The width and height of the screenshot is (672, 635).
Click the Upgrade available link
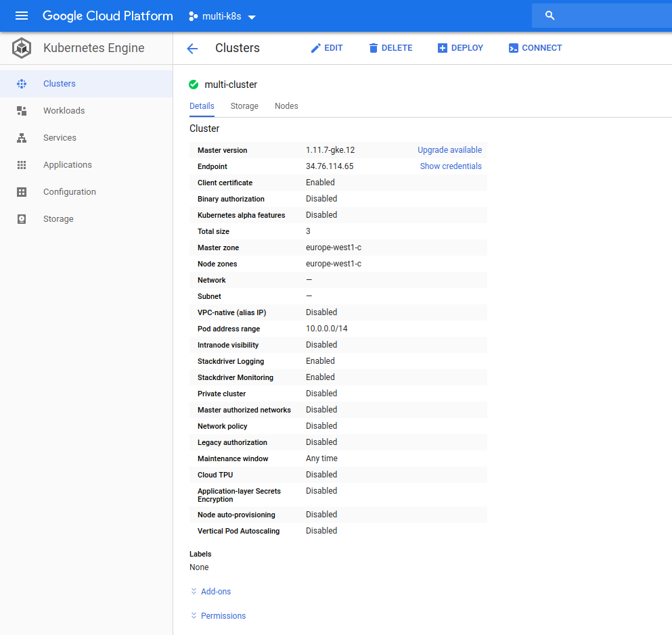tap(449, 150)
